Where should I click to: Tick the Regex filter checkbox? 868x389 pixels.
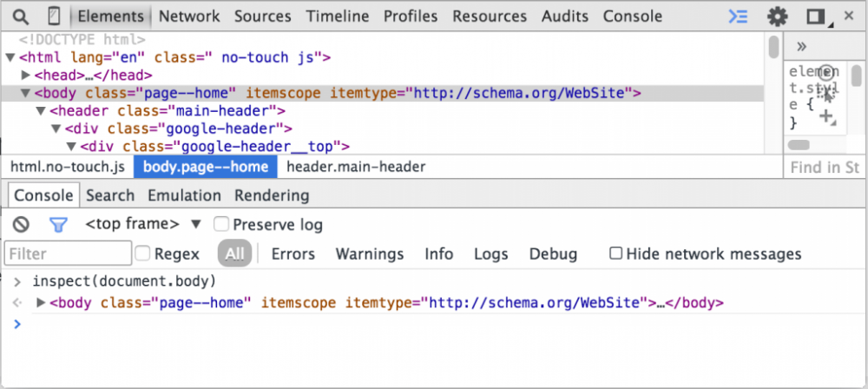pos(143,254)
